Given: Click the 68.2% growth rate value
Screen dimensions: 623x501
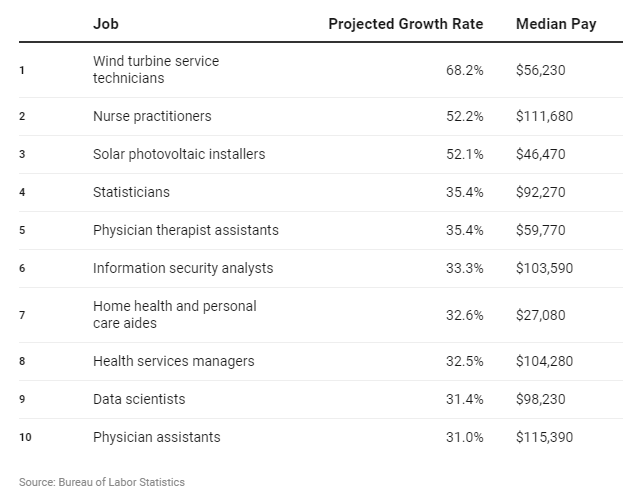Looking at the screenshot, I should point(465,69).
